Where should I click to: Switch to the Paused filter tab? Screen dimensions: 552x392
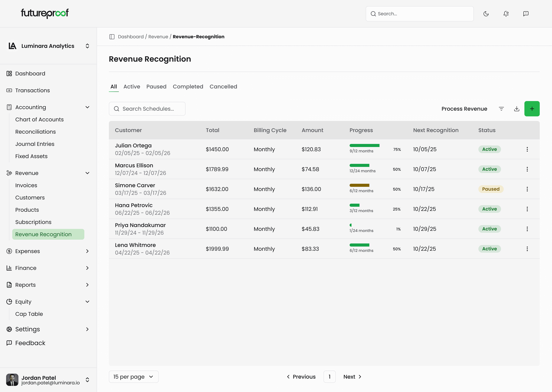tap(156, 87)
